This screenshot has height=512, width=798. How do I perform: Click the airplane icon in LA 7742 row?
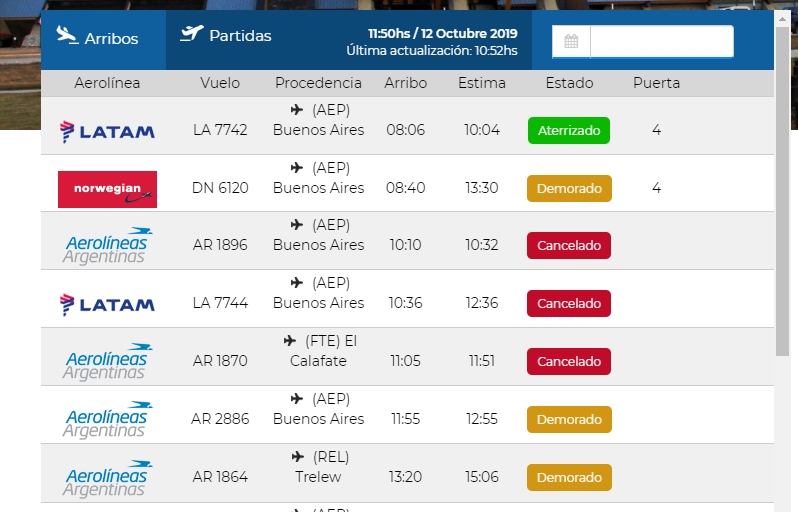click(x=297, y=110)
